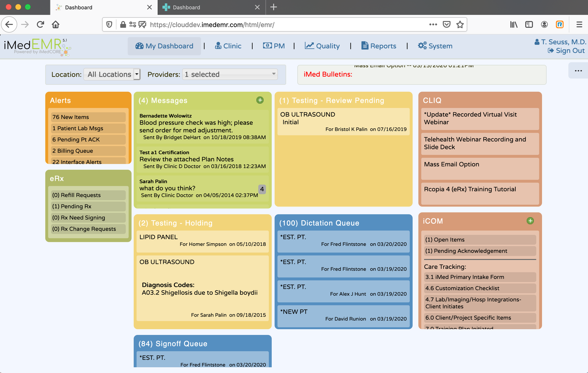This screenshot has height=373, width=588.
Task: Open the Firefox library icon
Action: click(513, 25)
